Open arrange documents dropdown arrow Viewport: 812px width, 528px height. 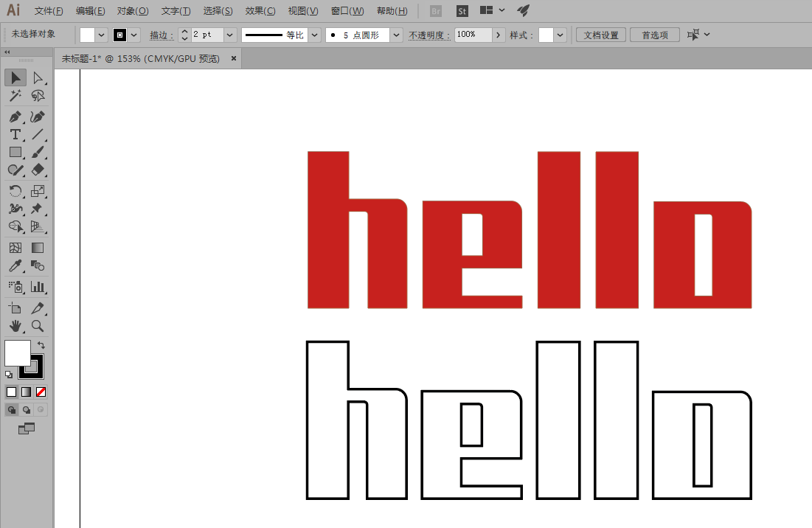[x=502, y=10]
